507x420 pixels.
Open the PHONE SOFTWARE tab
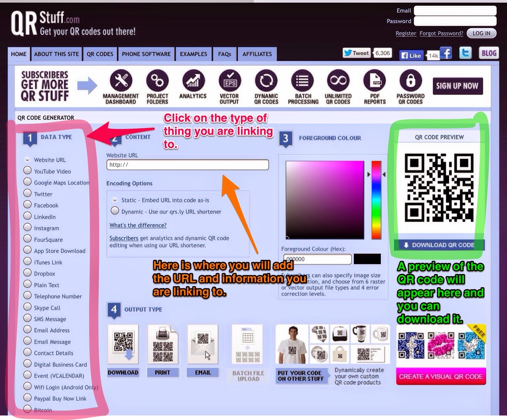point(146,54)
